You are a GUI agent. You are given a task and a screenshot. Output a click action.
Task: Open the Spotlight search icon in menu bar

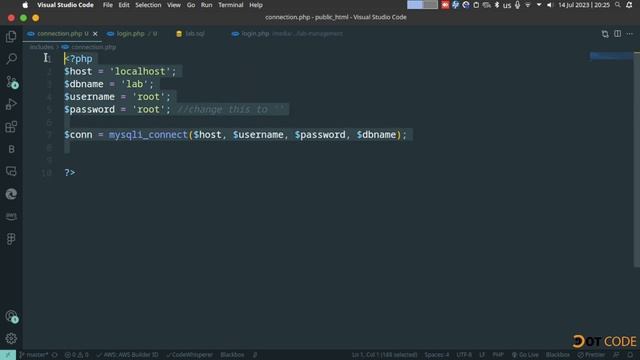[x=618, y=5]
